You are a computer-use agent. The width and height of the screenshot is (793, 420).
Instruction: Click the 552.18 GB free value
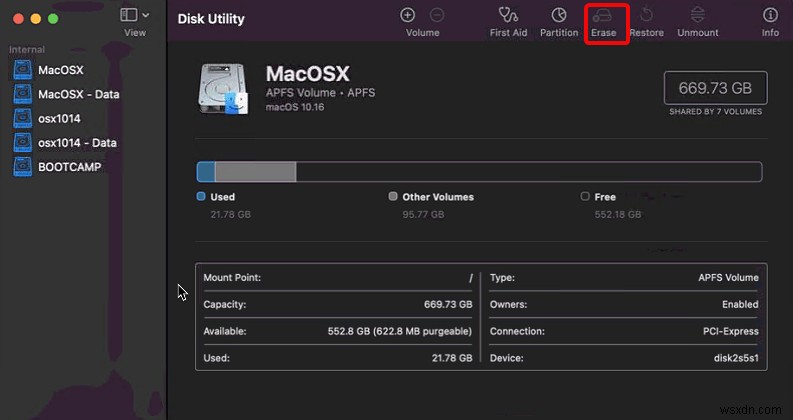(x=618, y=215)
